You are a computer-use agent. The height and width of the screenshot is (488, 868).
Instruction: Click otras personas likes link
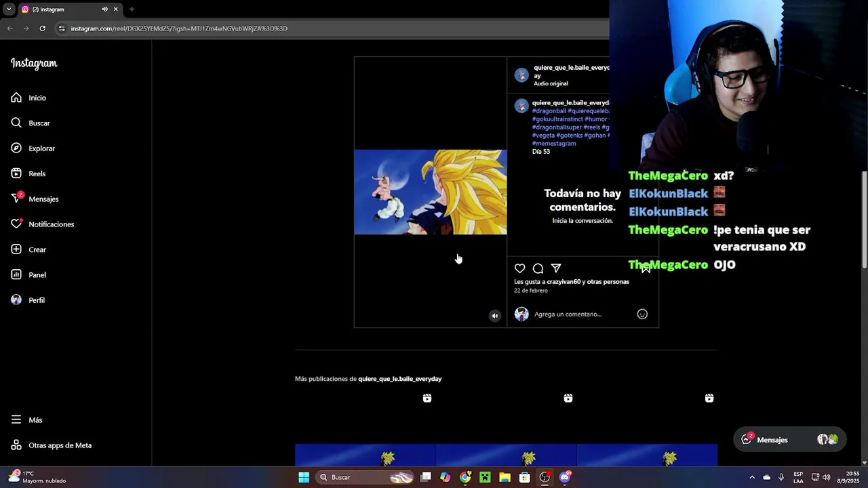pyautogui.click(x=608, y=282)
